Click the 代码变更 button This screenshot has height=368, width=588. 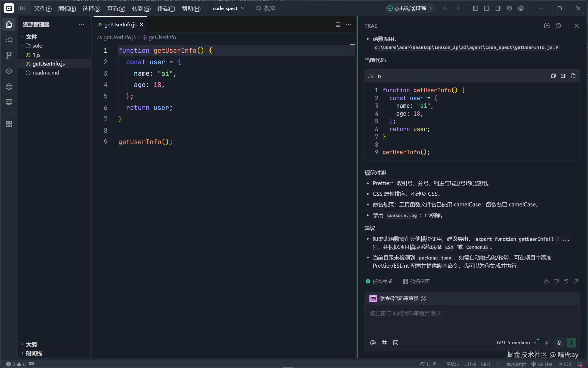[x=416, y=281]
